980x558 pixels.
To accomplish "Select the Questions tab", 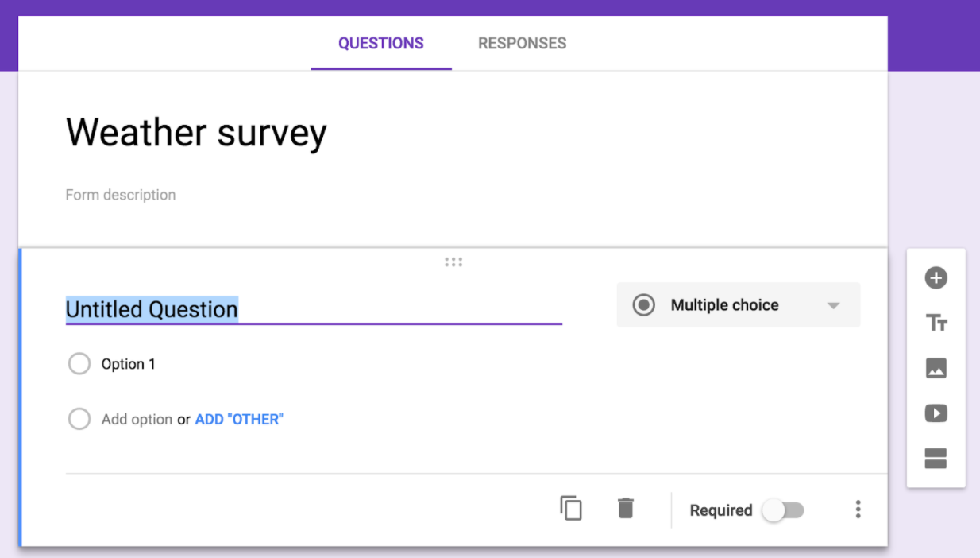I will point(381,44).
